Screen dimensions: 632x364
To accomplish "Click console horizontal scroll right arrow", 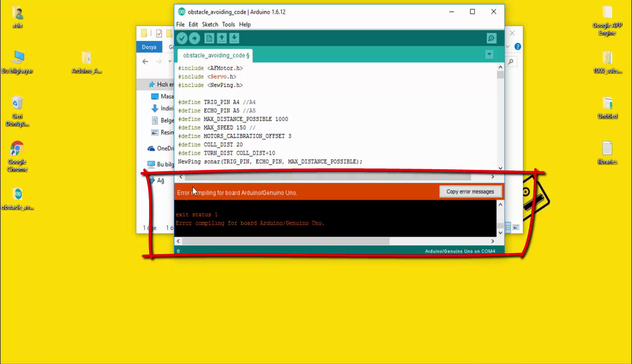I will [x=492, y=241].
